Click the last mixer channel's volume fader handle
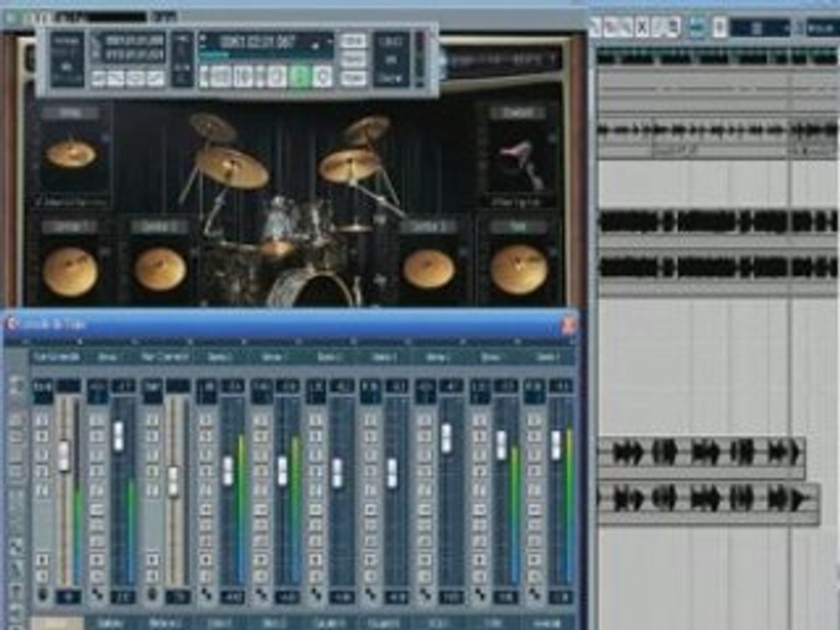Viewport: 840px width, 630px height. 556,444
